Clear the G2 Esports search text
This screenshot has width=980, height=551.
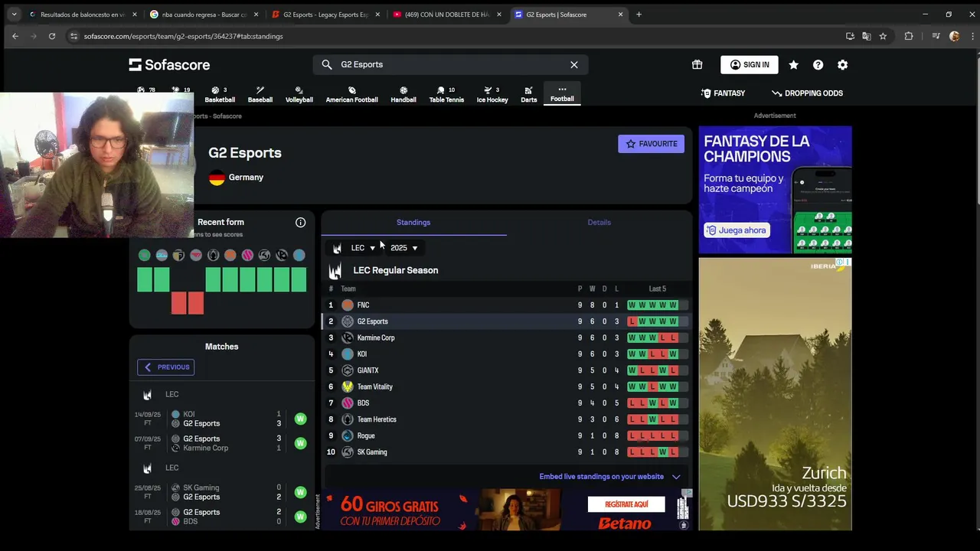(574, 65)
